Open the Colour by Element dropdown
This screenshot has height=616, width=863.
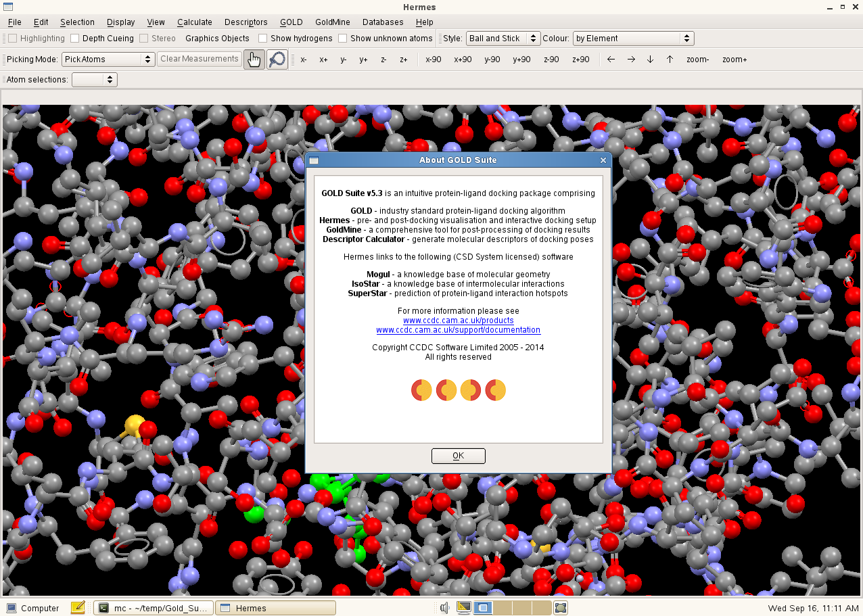(x=633, y=39)
